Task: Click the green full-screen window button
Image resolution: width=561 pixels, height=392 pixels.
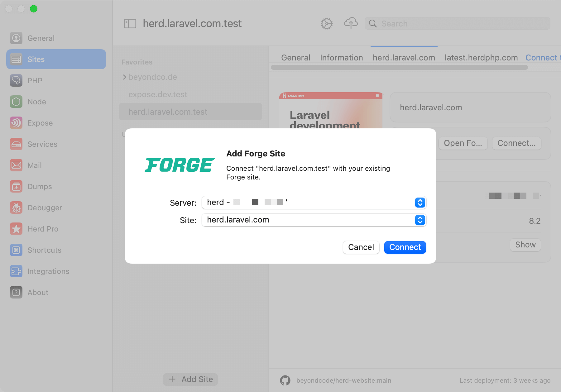Action: tap(34, 9)
